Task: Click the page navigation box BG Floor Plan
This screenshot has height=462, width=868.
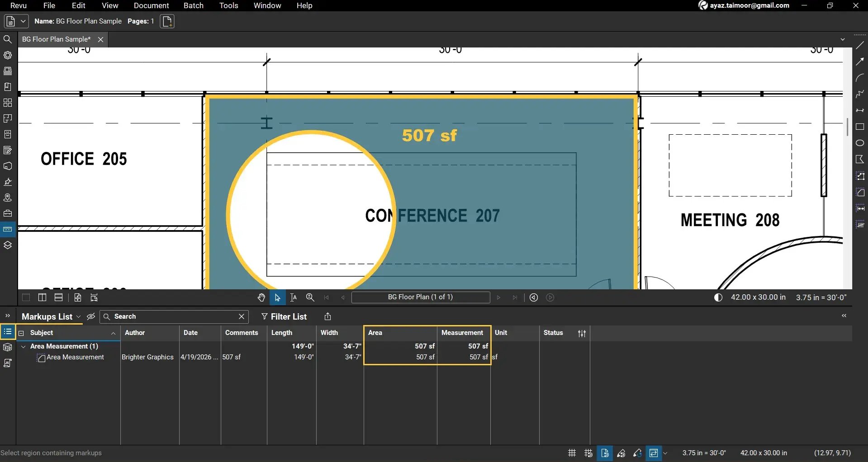Action: 421,297
